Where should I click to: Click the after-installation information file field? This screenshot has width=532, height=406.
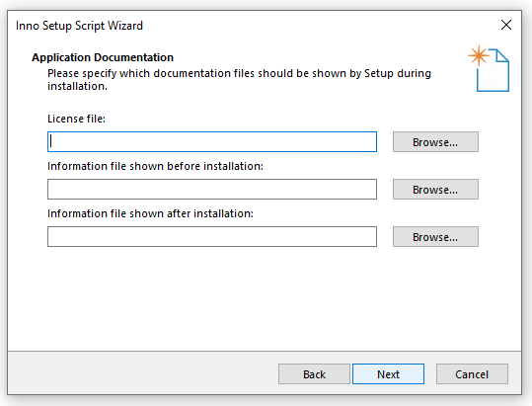tap(212, 237)
